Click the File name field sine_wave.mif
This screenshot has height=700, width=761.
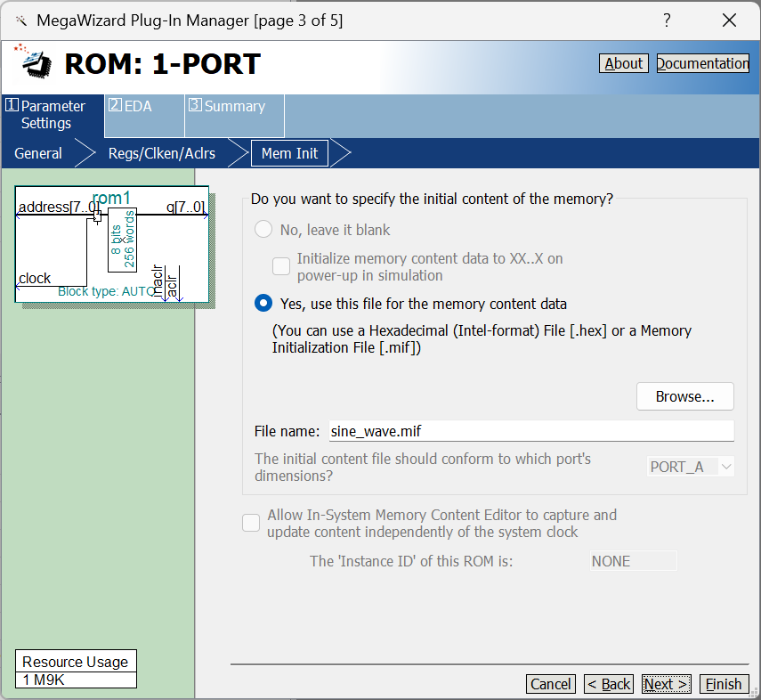531,431
